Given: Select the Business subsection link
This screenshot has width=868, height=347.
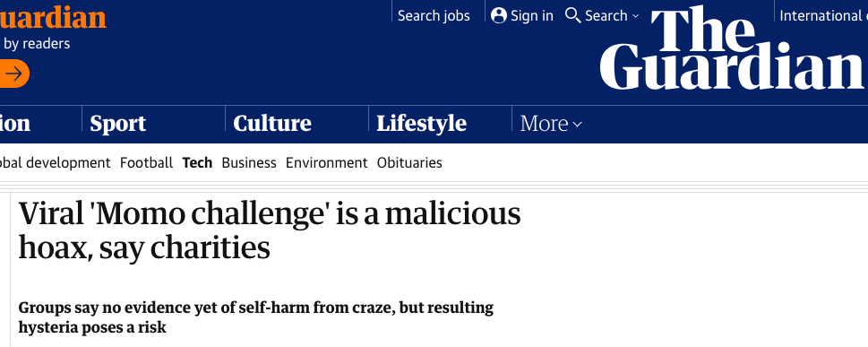Looking at the screenshot, I should pyautogui.click(x=248, y=162).
